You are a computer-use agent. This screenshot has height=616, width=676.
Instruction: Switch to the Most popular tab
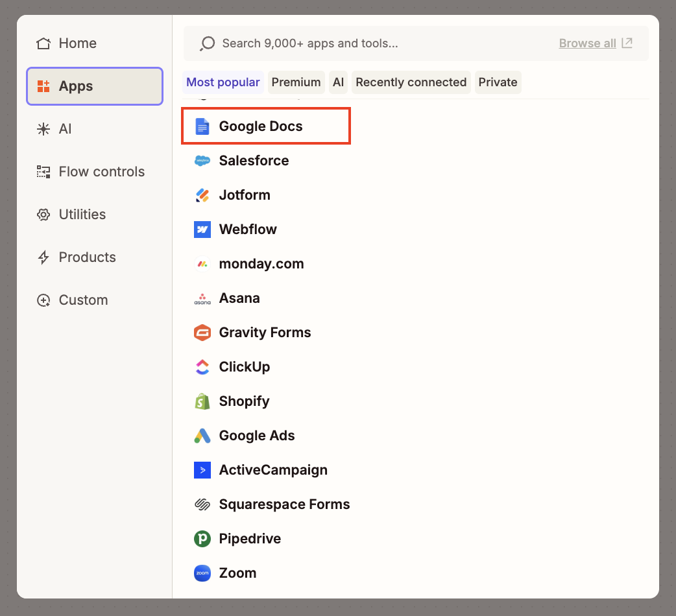pos(223,82)
